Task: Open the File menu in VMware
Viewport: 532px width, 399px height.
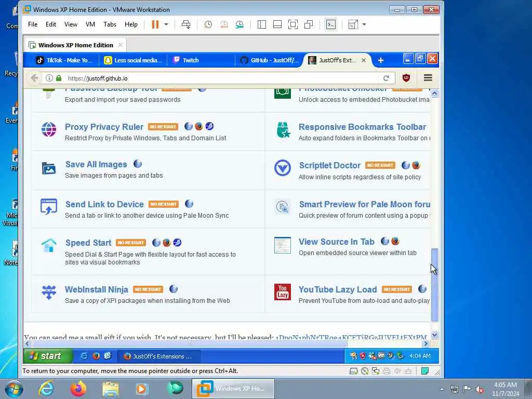Action: (x=33, y=24)
